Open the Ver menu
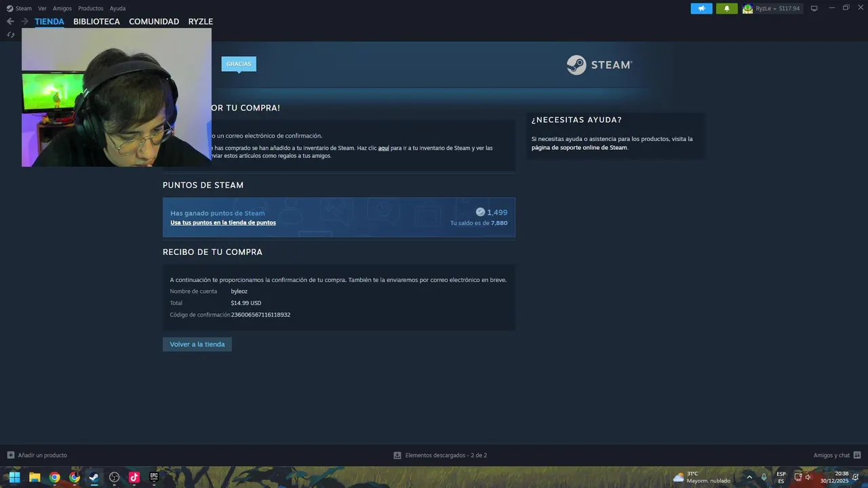Viewport: 868px width, 488px height. [42, 8]
